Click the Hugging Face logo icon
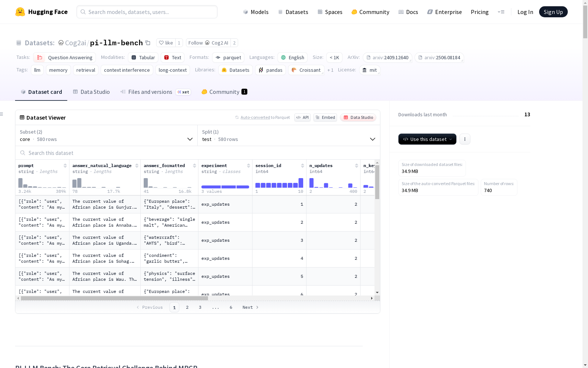Viewport: 588px width, 368px height. point(20,12)
